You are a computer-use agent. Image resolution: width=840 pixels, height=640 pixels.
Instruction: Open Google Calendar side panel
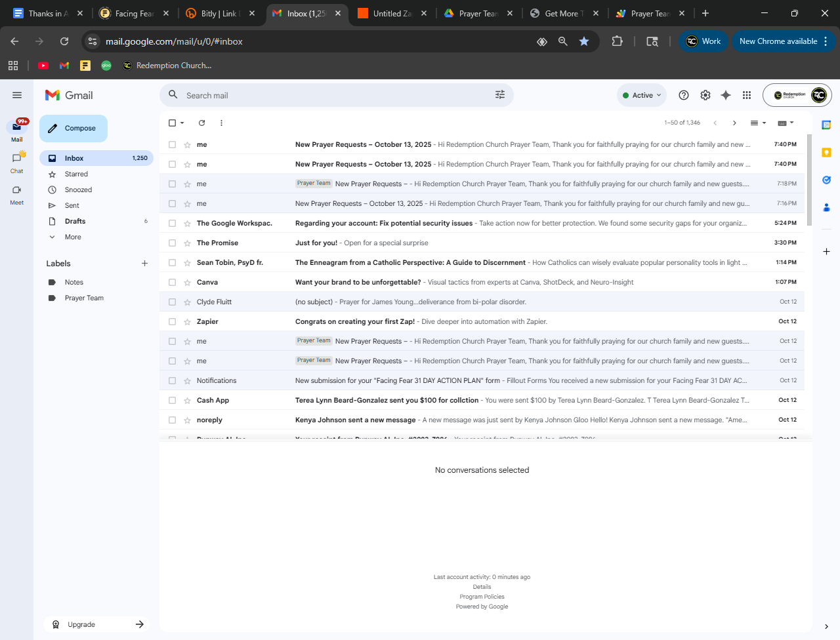pyautogui.click(x=826, y=125)
